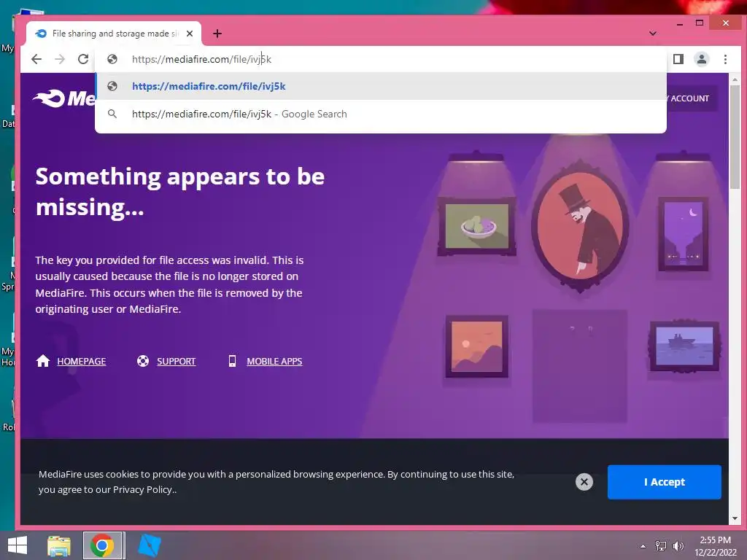Viewport: 747px width, 560px height.
Task: Click the night moon painting
Action: point(683,234)
